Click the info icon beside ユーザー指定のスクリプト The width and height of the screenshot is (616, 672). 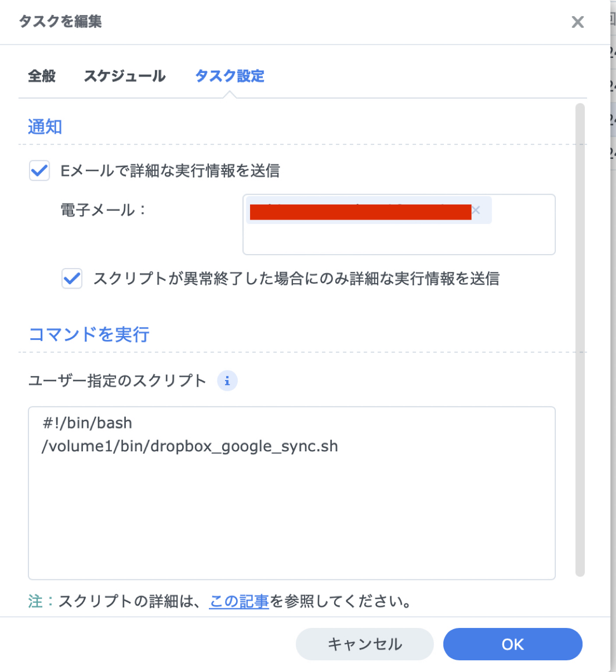tap(227, 381)
